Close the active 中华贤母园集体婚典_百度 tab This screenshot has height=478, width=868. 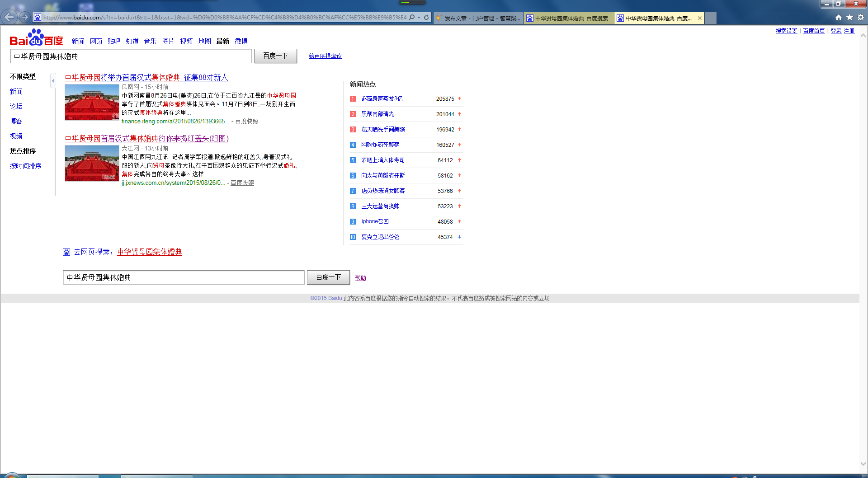[700, 18]
